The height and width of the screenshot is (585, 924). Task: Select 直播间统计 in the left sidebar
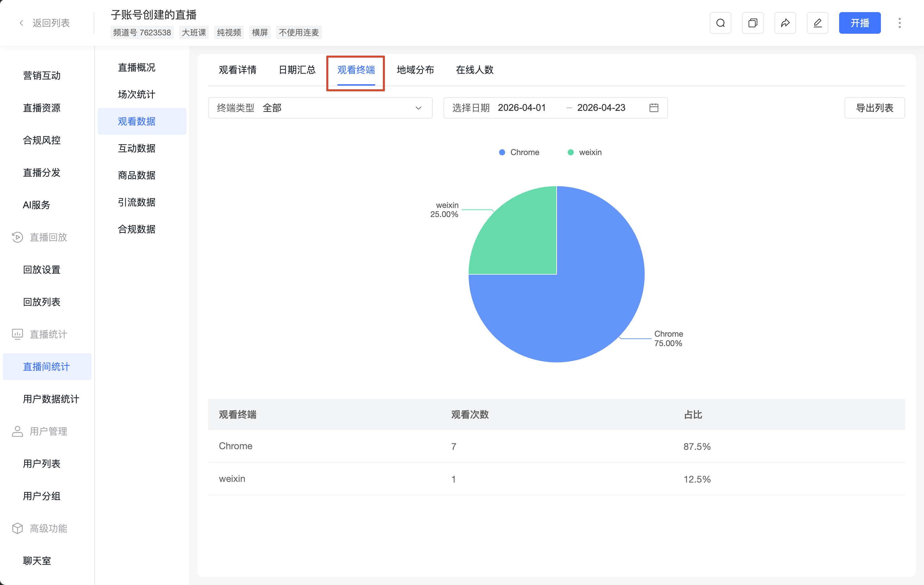47,367
